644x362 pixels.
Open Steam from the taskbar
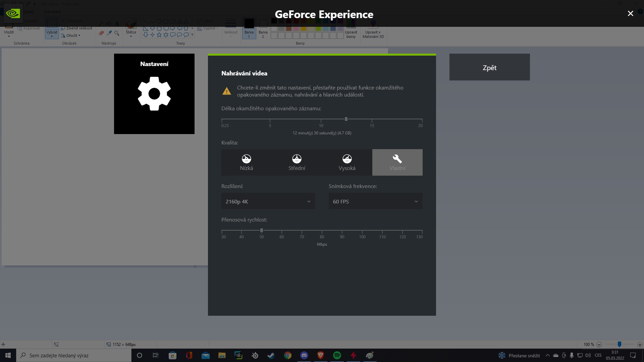coord(271,355)
